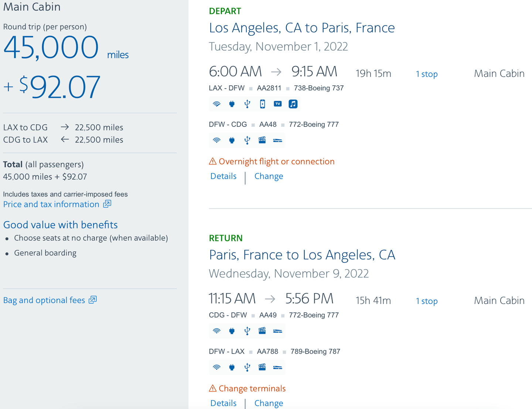Image resolution: width=532 pixels, height=409 pixels.
Task: Click the music note icon for AA2811
Action: (x=293, y=104)
